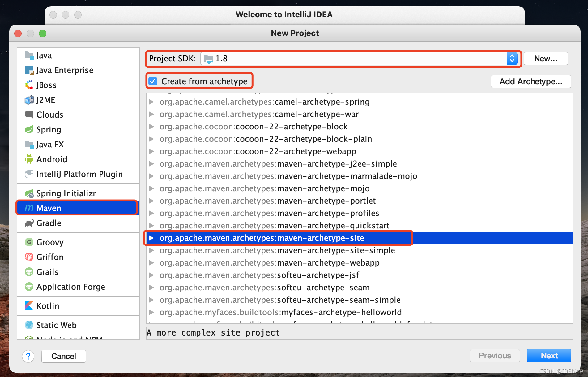The width and height of the screenshot is (588, 377).
Task: Click the Clouds icon
Action: coord(29,115)
